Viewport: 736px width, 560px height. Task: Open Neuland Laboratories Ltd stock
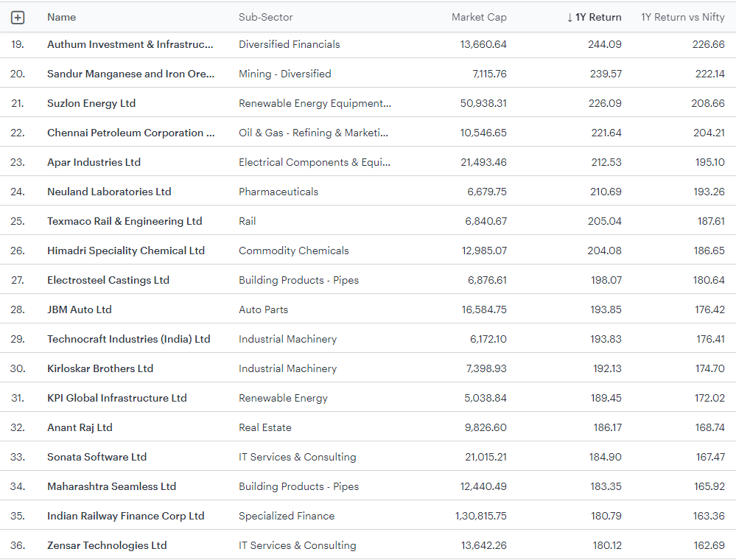[109, 192]
